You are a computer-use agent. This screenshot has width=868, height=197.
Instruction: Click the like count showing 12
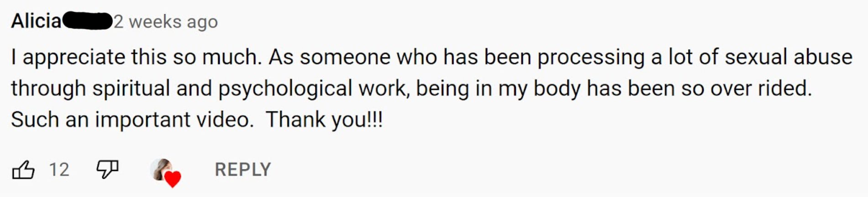coord(59,170)
